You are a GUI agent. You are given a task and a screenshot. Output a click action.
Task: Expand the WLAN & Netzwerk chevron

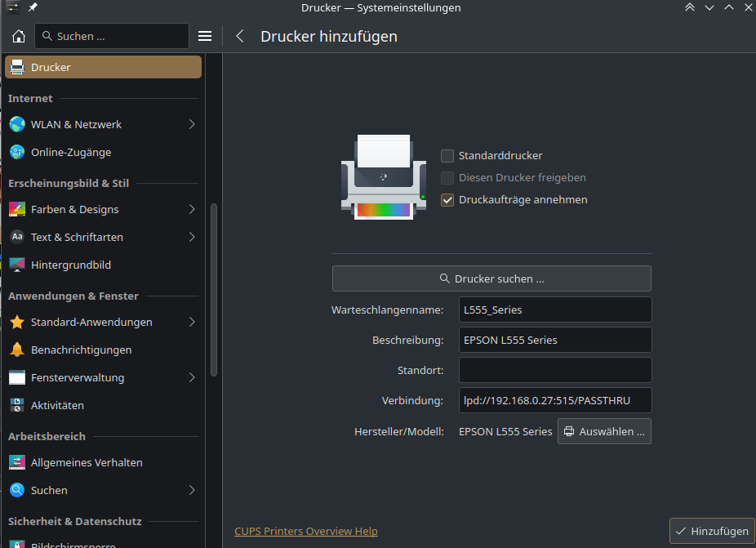[192, 124]
